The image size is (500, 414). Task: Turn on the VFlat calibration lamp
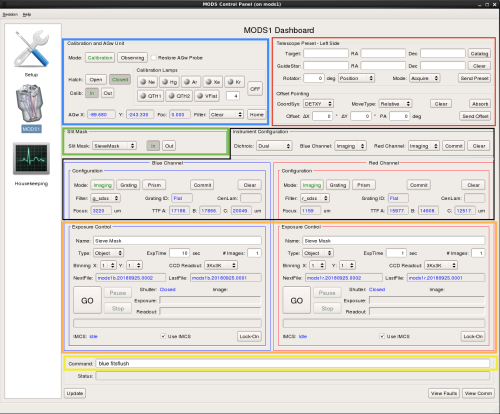pos(207,96)
